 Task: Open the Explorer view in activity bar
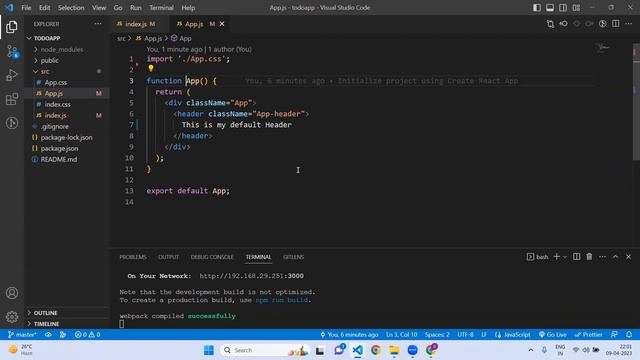click(x=11, y=27)
